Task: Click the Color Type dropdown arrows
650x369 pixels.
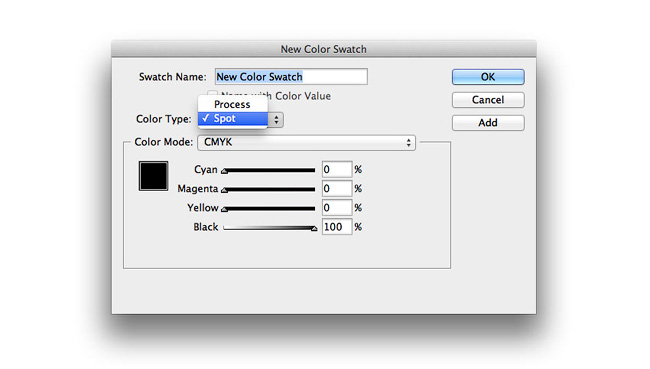Action: click(x=276, y=120)
